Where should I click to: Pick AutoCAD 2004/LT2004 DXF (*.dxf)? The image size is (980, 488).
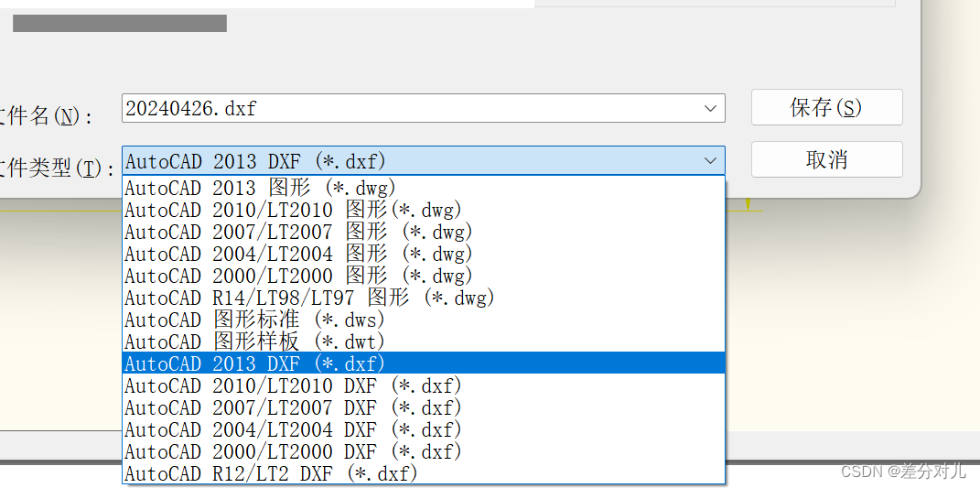click(424, 429)
